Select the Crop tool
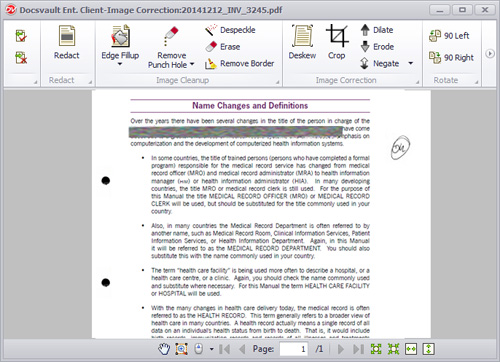Image resolution: width=500 pixels, height=362 pixels. point(336,42)
